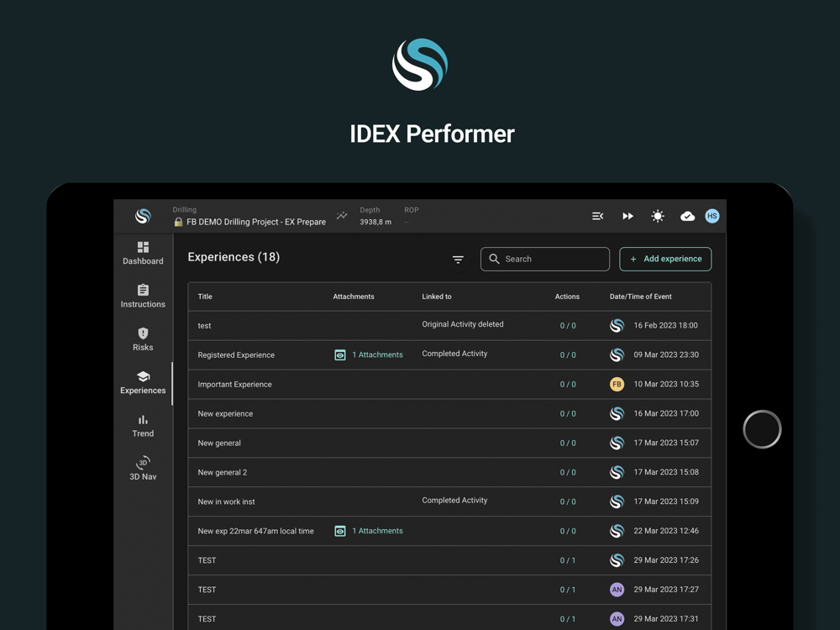Viewport: 840px width, 630px height.
Task: Toggle light theme with sun icon
Action: point(658,216)
